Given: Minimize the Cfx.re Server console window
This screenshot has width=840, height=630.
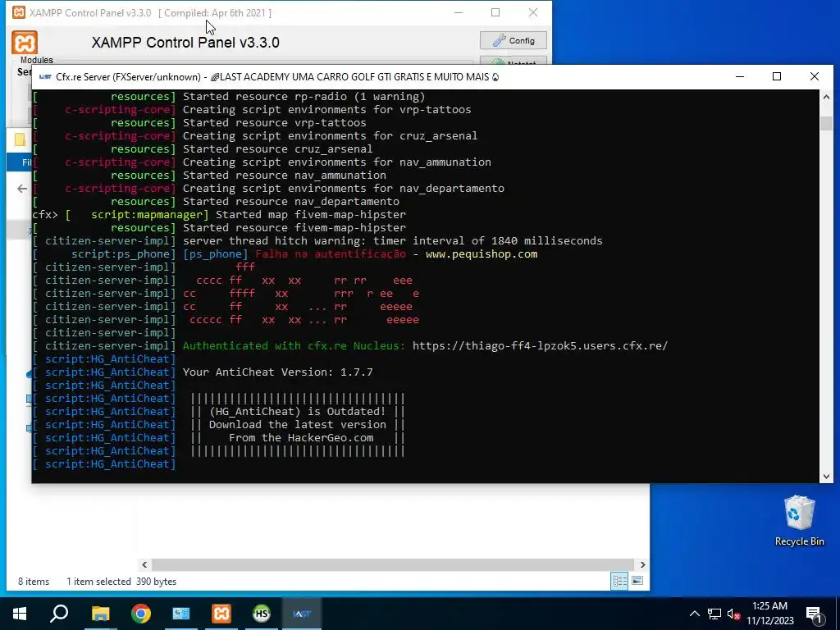Looking at the screenshot, I should [740, 76].
